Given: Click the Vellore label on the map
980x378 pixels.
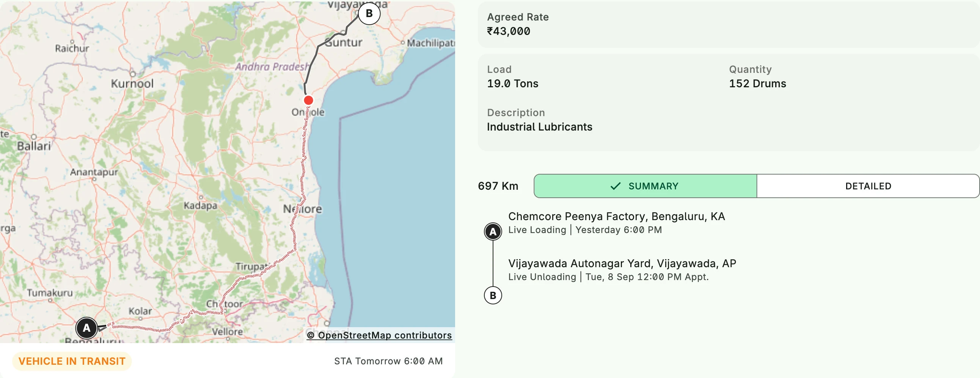Looking at the screenshot, I should [x=227, y=332].
